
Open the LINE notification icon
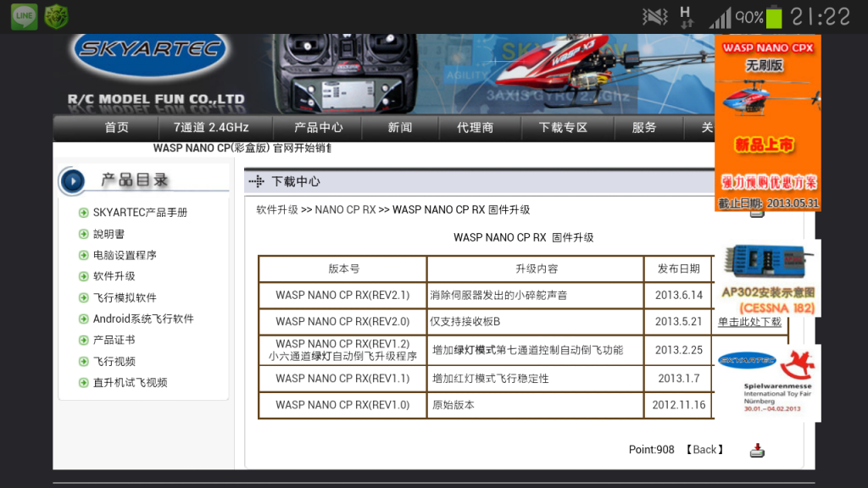(x=24, y=16)
